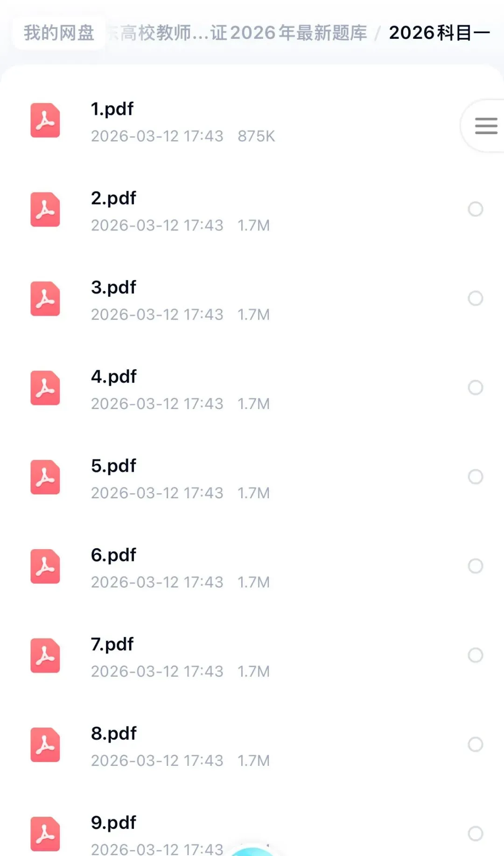The height and width of the screenshot is (856, 504).
Task: Tap the PDF icon for 1.pdf
Action: click(x=45, y=120)
